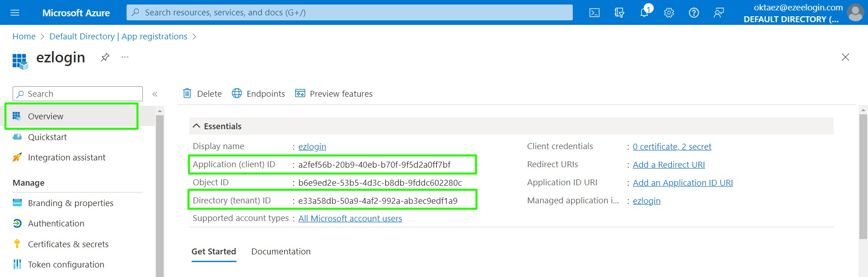The height and width of the screenshot is (277, 868).
Task: Open the more options ellipsis next to ezlogin
Action: 125,57
